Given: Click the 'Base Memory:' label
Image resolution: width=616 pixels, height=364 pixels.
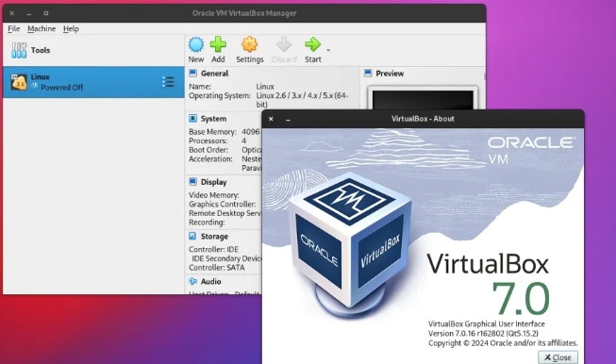Looking at the screenshot, I should (212, 131).
